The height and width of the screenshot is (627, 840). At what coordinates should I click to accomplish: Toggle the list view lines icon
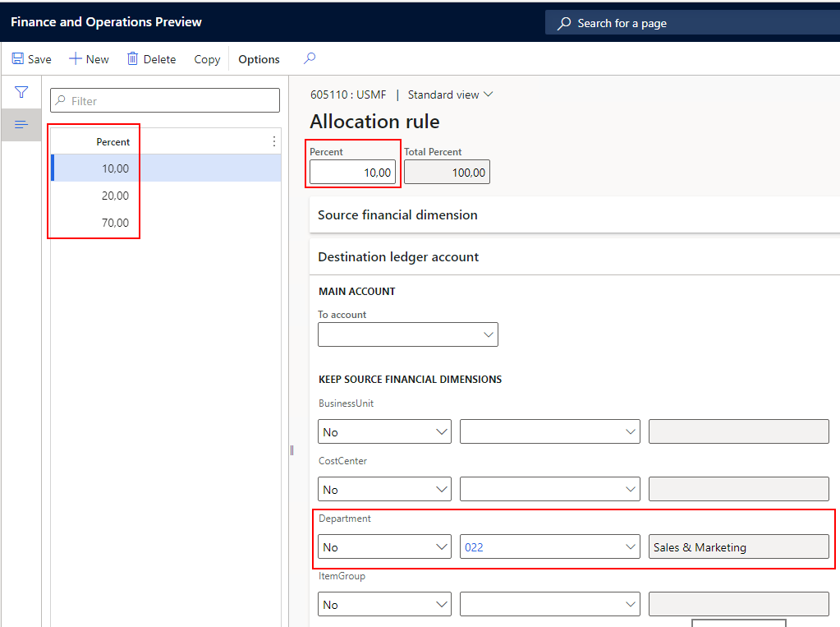tap(21, 124)
